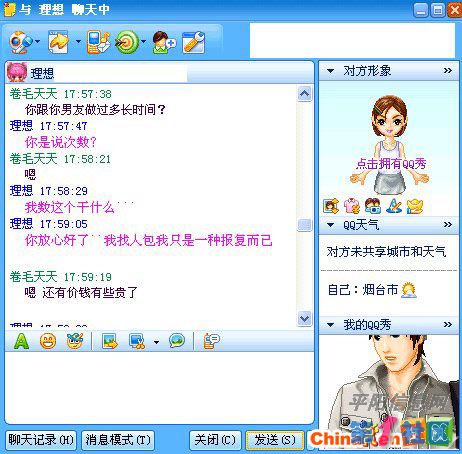Click the 发送(S) send button

pos(275,440)
